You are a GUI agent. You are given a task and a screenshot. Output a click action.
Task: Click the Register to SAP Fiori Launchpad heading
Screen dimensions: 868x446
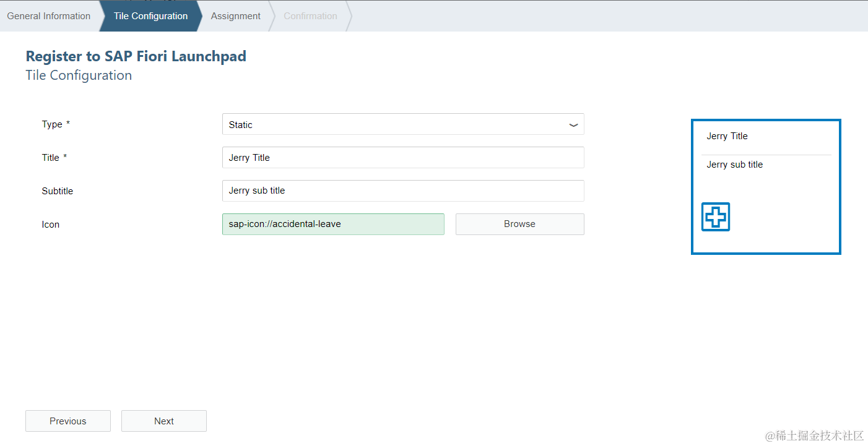(136, 56)
